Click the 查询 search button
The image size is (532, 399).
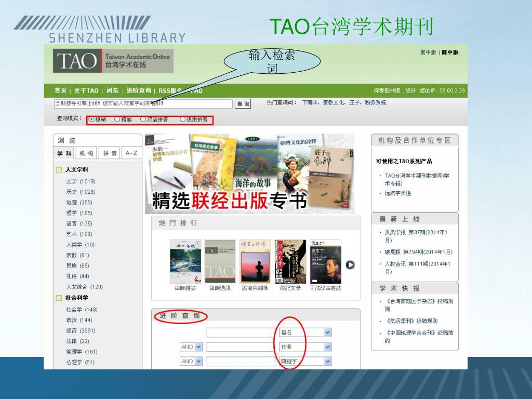pyautogui.click(x=243, y=104)
